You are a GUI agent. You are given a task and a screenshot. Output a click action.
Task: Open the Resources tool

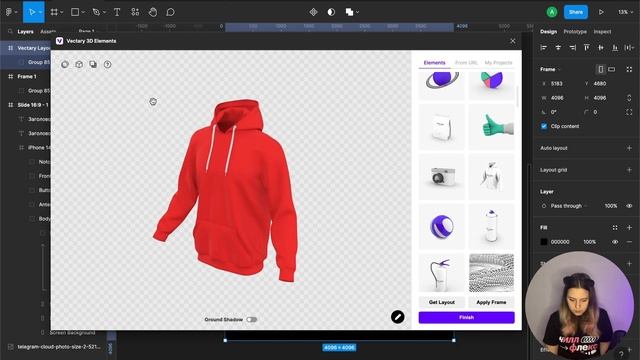point(135,12)
